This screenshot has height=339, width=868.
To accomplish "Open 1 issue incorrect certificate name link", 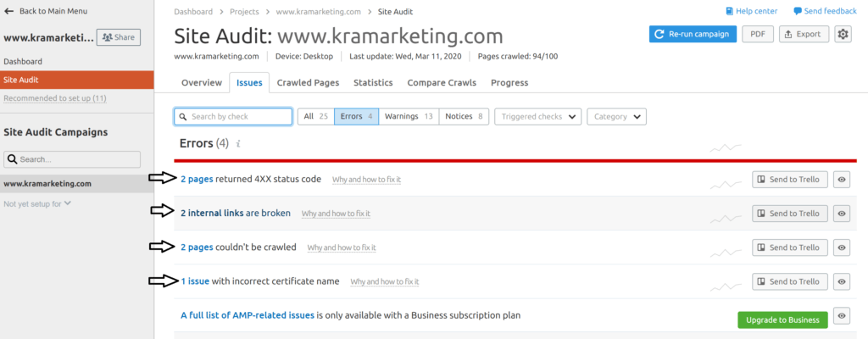I will click(x=195, y=281).
